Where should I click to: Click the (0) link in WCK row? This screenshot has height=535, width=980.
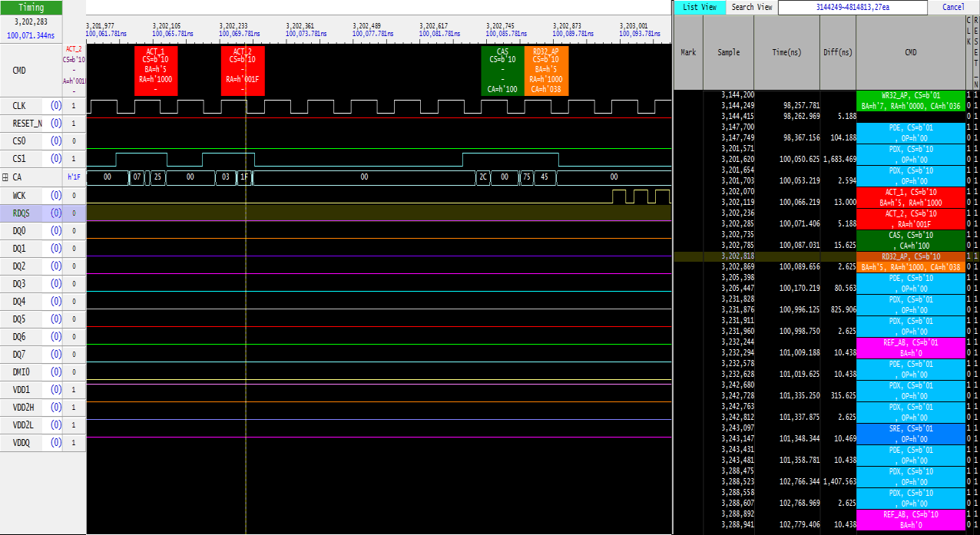56,195
